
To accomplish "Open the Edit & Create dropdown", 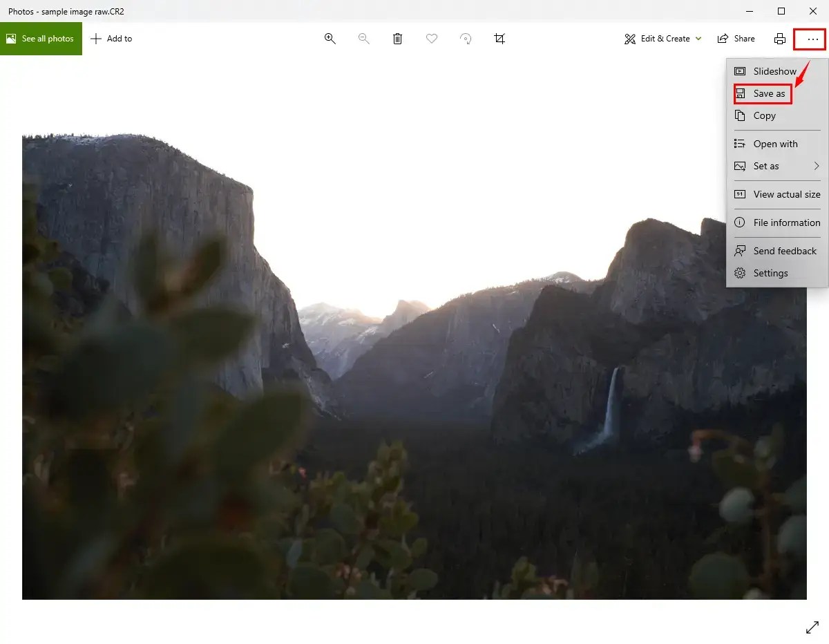I will [661, 39].
